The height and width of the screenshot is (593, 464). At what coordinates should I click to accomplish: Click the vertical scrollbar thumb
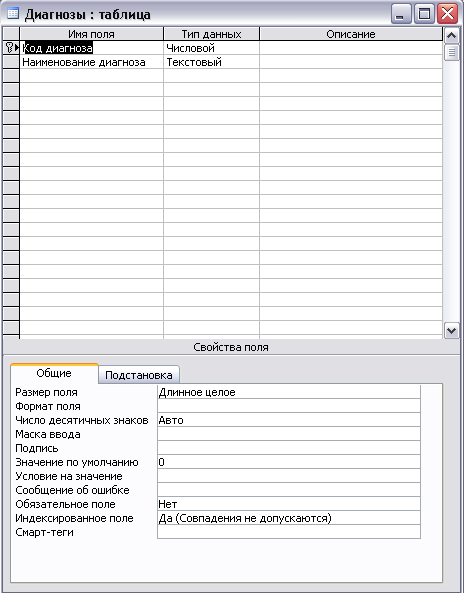452,52
